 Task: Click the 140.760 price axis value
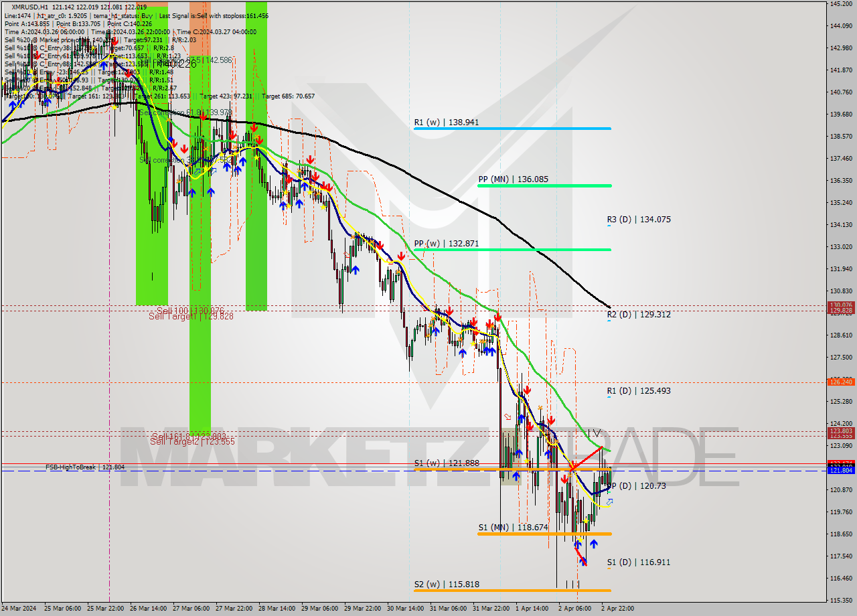tap(840, 92)
